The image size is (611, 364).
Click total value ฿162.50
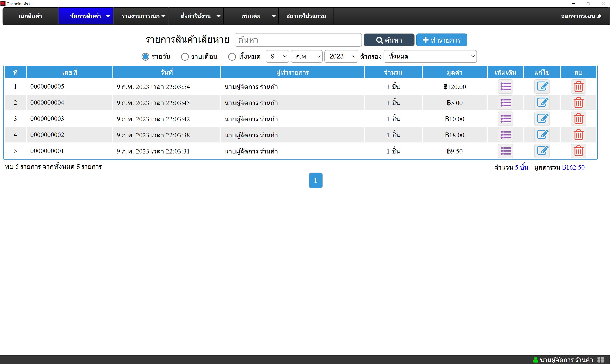coord(573,167)
